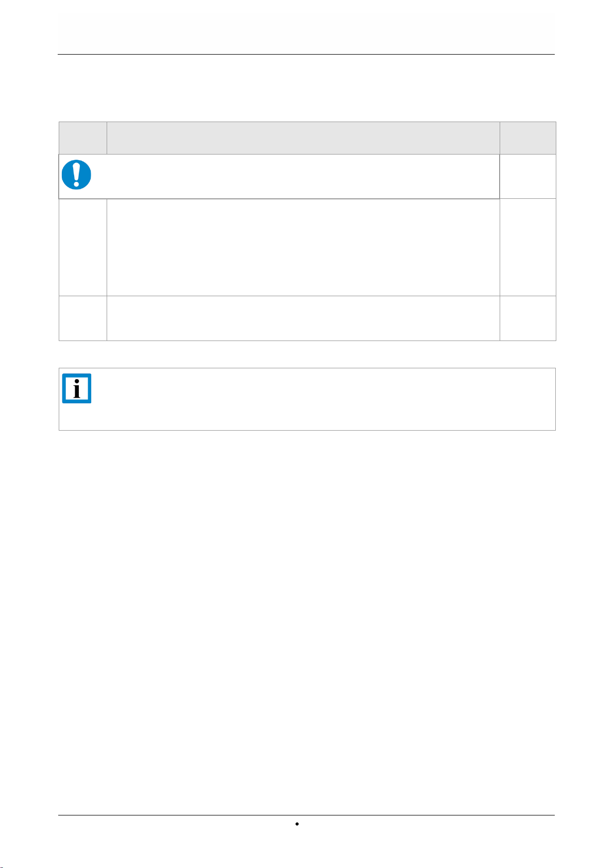Click the blue square info icon
Image resolution: width=614 pixels, height=868 pixels.
tap(77, 388)
